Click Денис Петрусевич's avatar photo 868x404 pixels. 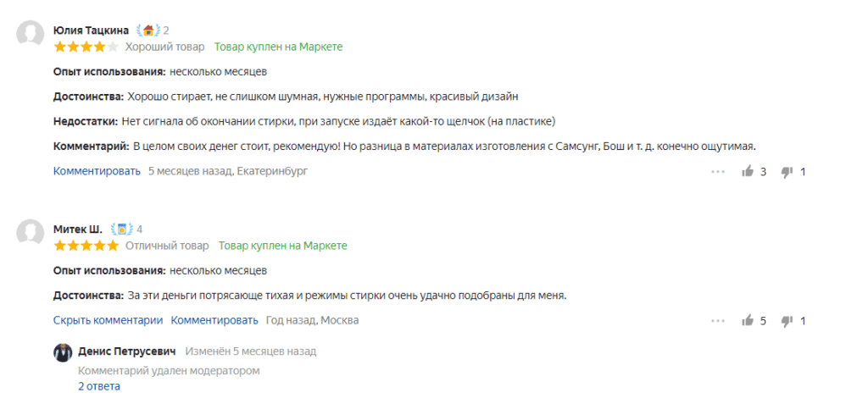[63, 352]
